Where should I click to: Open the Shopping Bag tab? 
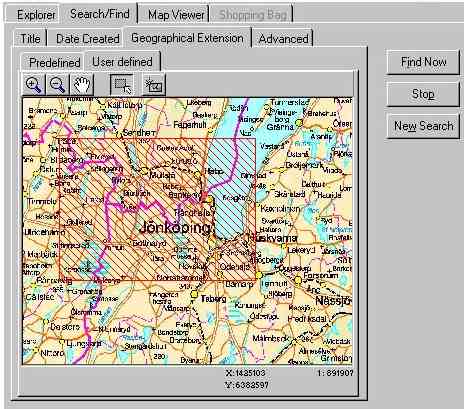coord(253,15)
